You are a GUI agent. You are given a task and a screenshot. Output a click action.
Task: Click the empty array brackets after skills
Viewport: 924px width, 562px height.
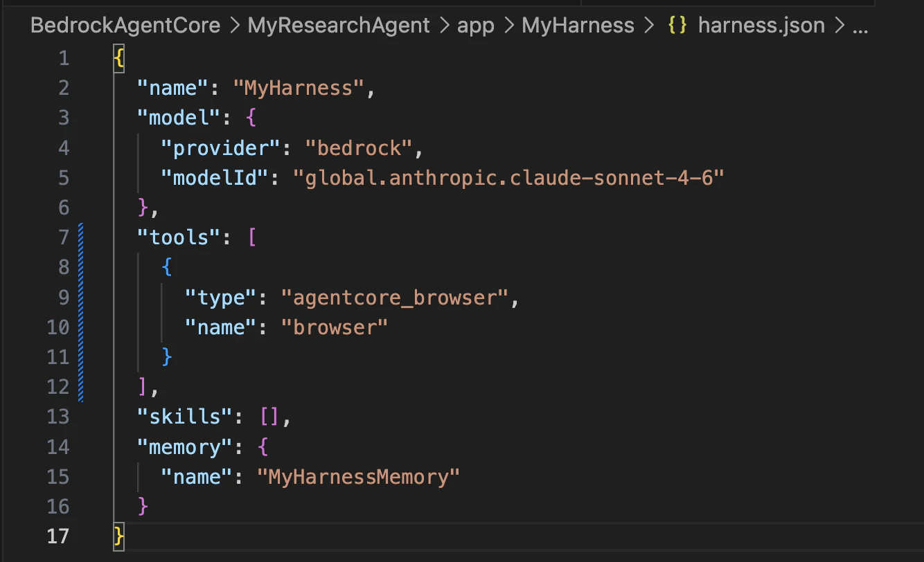click(x=269, y=416)
